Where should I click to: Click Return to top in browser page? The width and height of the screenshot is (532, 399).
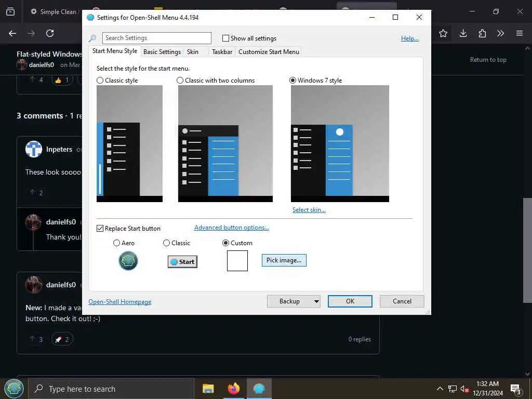click(x=488, y=60)
